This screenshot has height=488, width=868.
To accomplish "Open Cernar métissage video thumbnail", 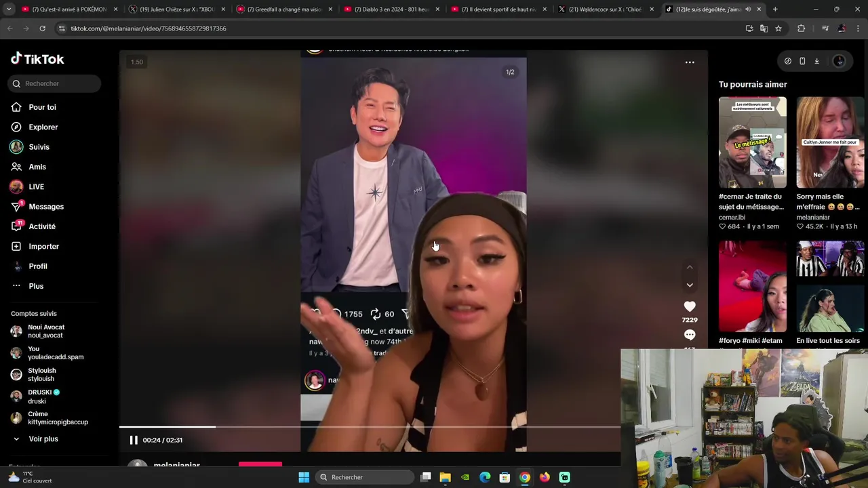I will tap(753, 142).
